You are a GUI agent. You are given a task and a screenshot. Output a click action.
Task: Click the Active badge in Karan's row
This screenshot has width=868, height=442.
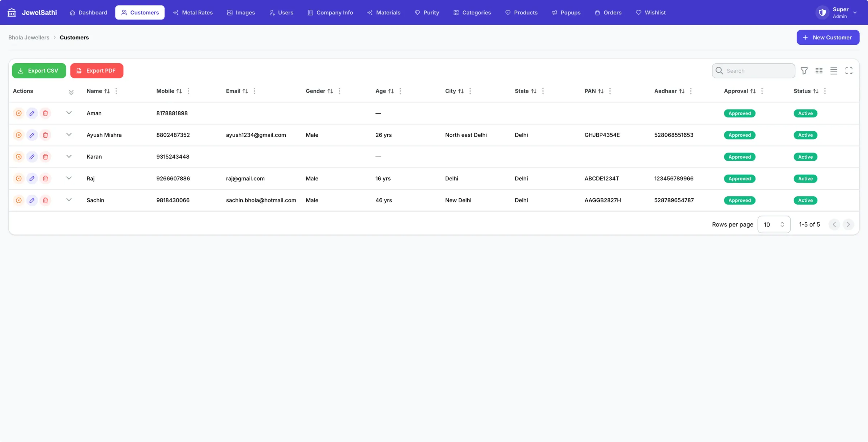805,157
